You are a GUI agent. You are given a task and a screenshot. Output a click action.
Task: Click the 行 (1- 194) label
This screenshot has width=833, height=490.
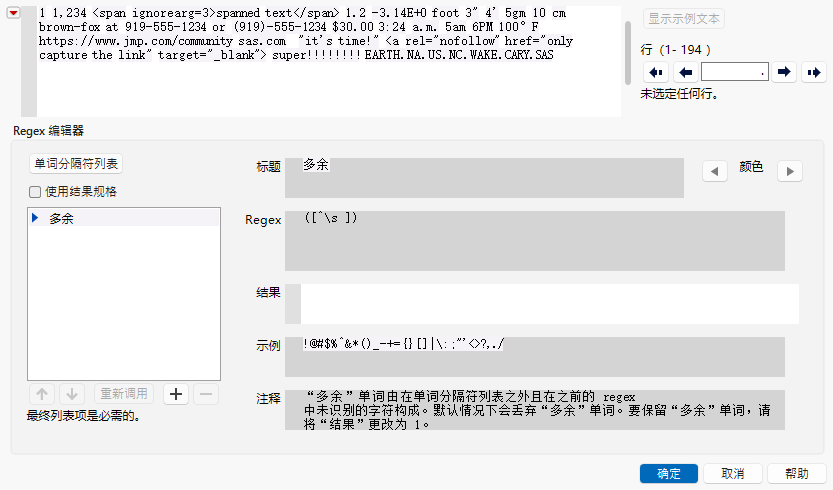tap(676, 50)
